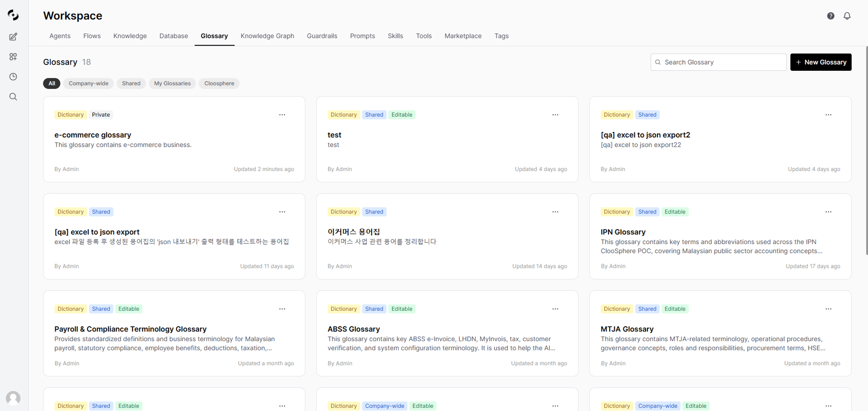Open the Guardrails tab
Screen dimensions: 868x411
pyautogui.click(x=322, y=36)
